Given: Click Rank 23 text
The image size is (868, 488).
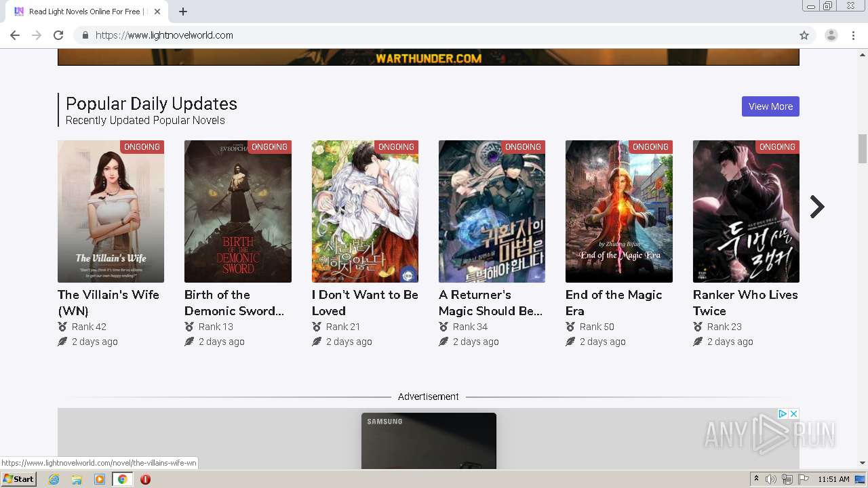Looking at the screenshot, I should (x=724, y=327).
